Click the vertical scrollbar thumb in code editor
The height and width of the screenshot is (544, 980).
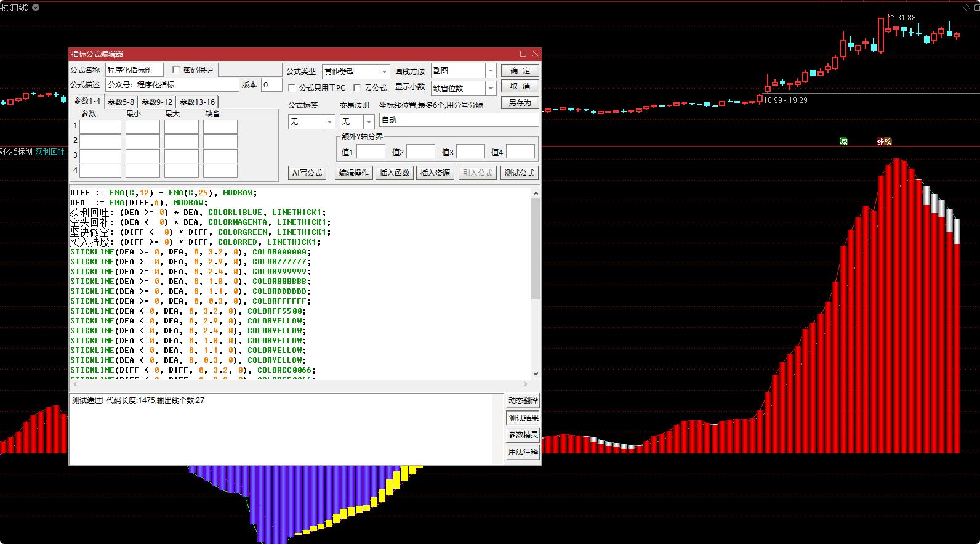coord(536,246)
